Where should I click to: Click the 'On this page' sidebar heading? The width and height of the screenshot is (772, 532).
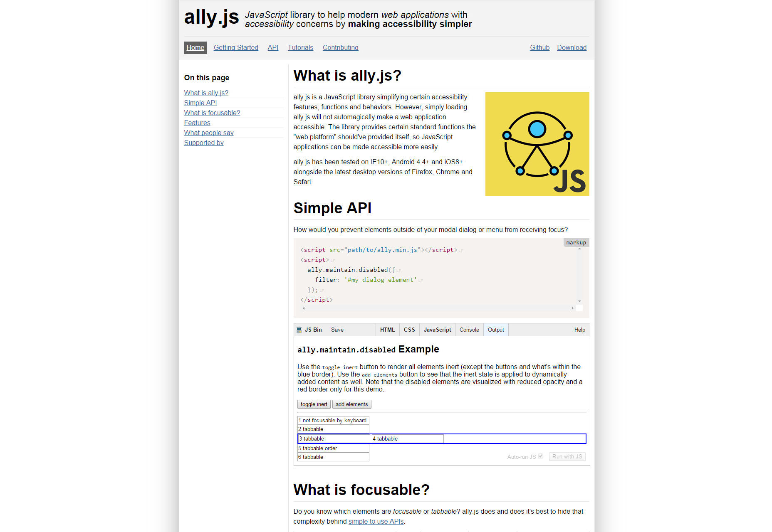(x=207, y=78)
